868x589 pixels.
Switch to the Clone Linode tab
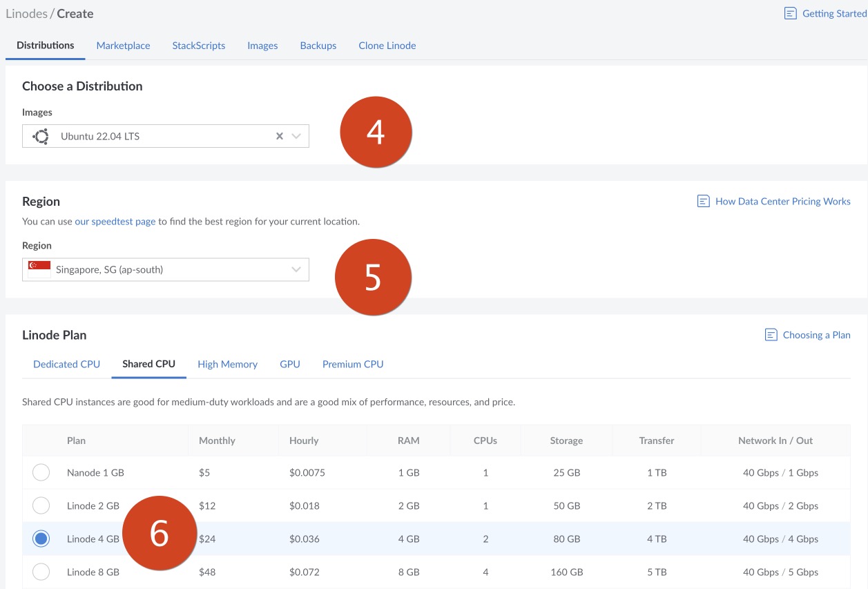(x=387, y=46)
